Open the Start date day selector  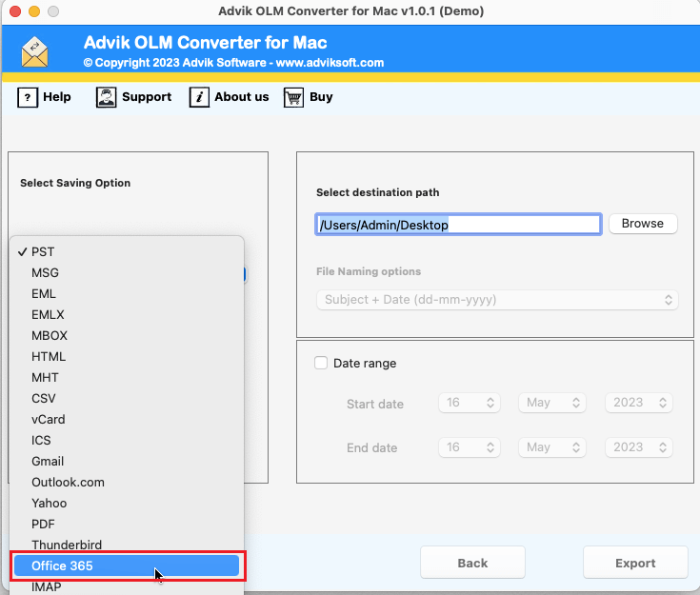point(470,403)
